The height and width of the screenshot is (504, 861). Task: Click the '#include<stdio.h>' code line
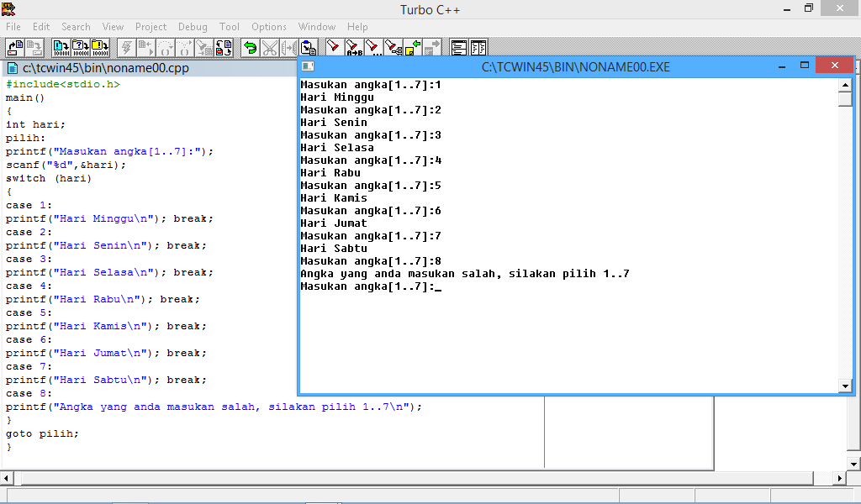coord(62,84)
